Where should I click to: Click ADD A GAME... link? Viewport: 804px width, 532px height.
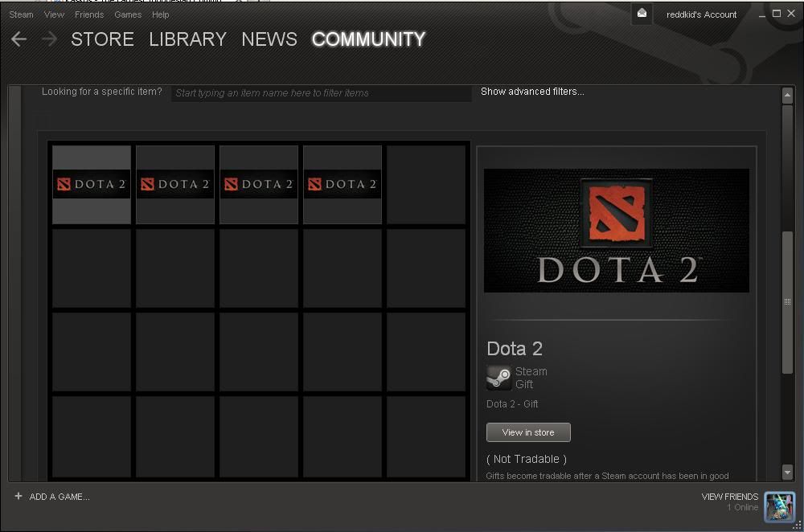[59, 496]
